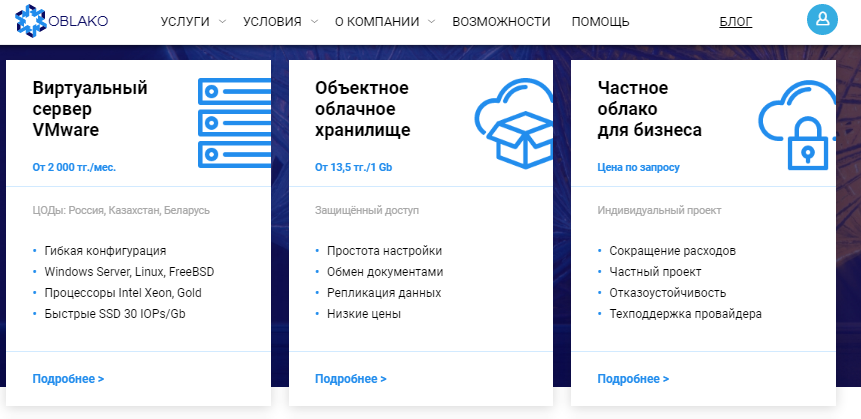Open the Помощь menu item
Image resolution: width=861 pixels, height=419 pixels.
601,22
